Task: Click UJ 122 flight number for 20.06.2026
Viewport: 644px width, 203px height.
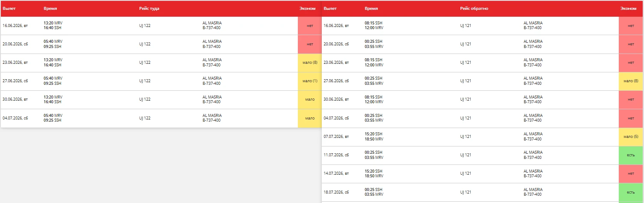Action: [145, 44]
